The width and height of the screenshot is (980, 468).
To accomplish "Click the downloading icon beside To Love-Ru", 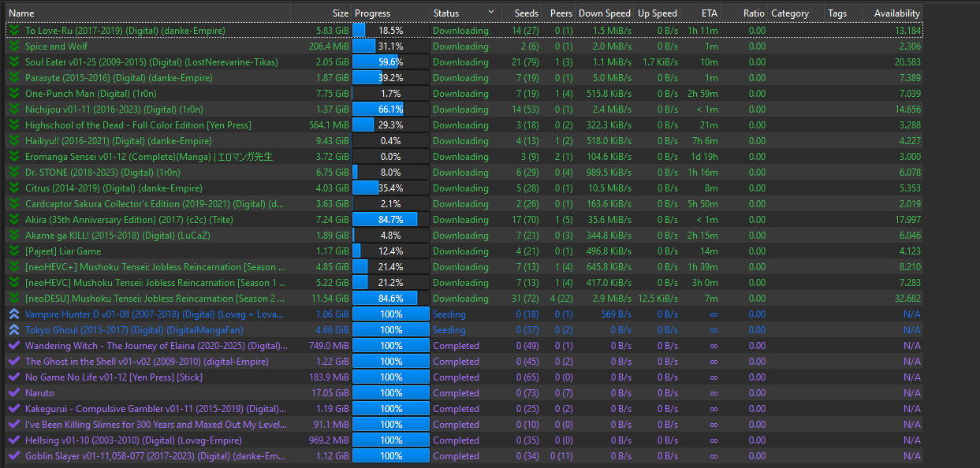I will tap(13, 30).
